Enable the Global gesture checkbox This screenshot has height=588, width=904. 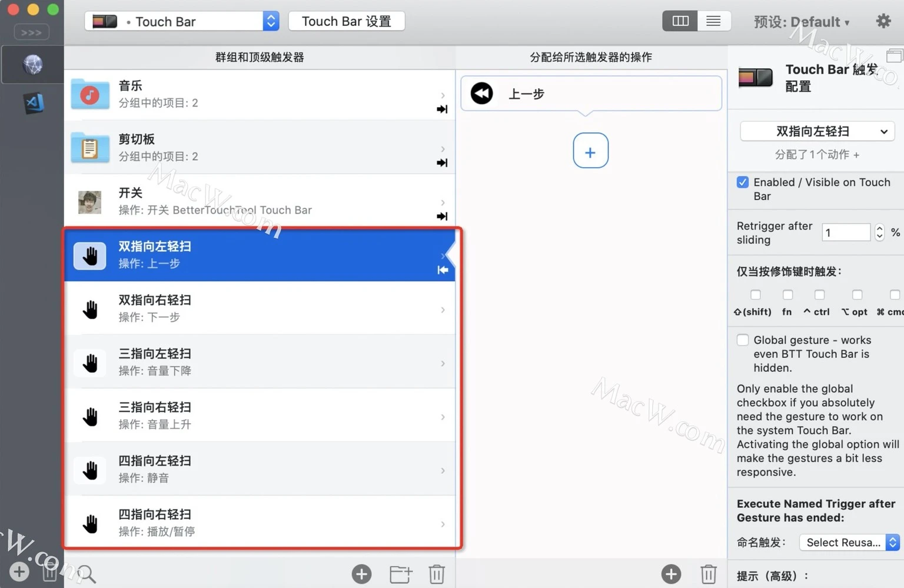(743, 340)
